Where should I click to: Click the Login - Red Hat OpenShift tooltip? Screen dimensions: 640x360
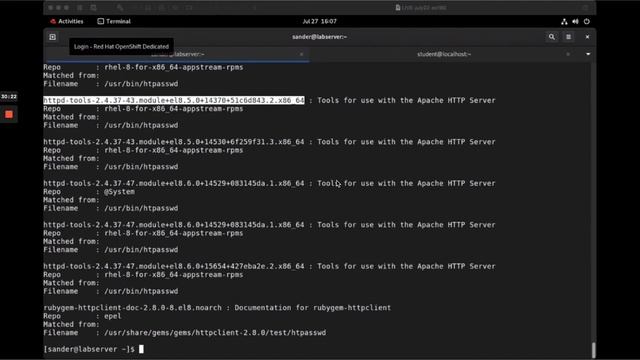pos(121,47)
